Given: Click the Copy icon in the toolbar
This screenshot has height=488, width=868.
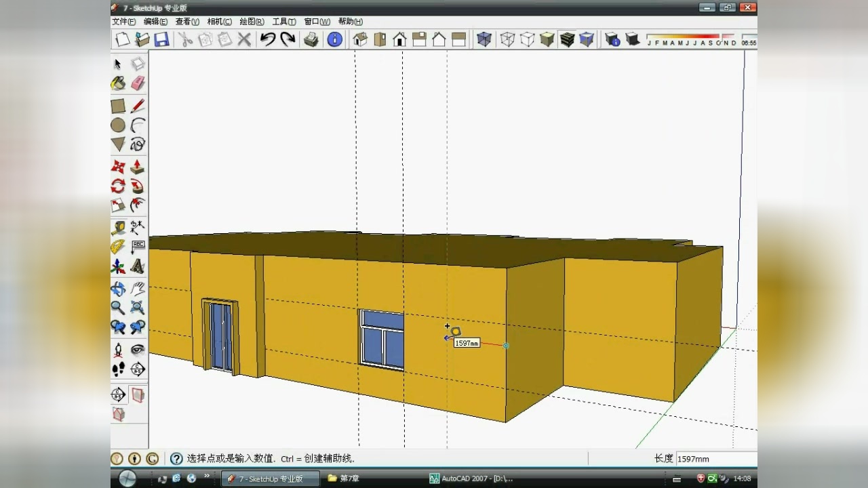Looking at the screenshot, I should tap(205, 39).
